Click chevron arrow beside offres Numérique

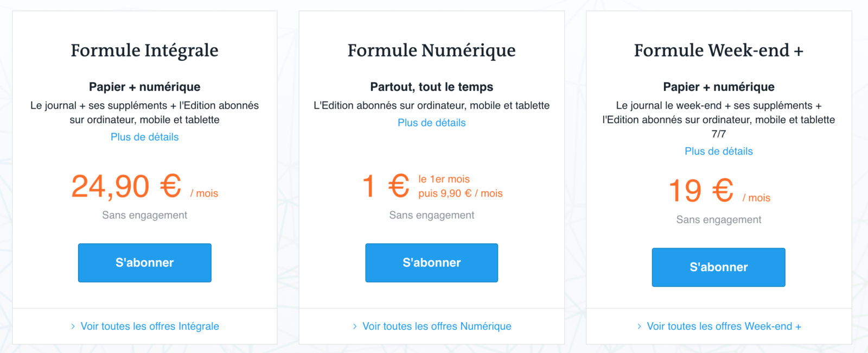point(355,326)
